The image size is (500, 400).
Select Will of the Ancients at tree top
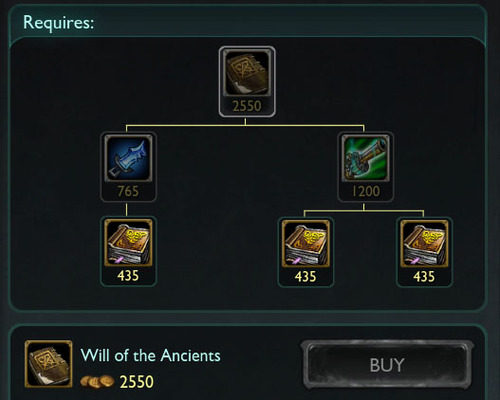tap(247, 74)
